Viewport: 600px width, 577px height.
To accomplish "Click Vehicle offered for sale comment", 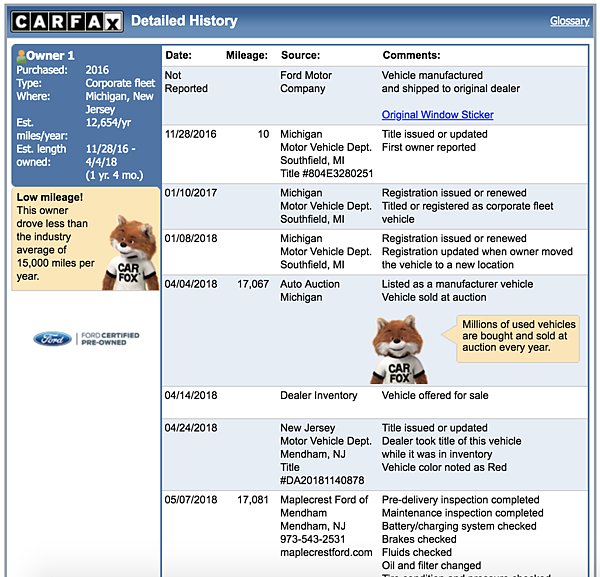I will [435, 395].
